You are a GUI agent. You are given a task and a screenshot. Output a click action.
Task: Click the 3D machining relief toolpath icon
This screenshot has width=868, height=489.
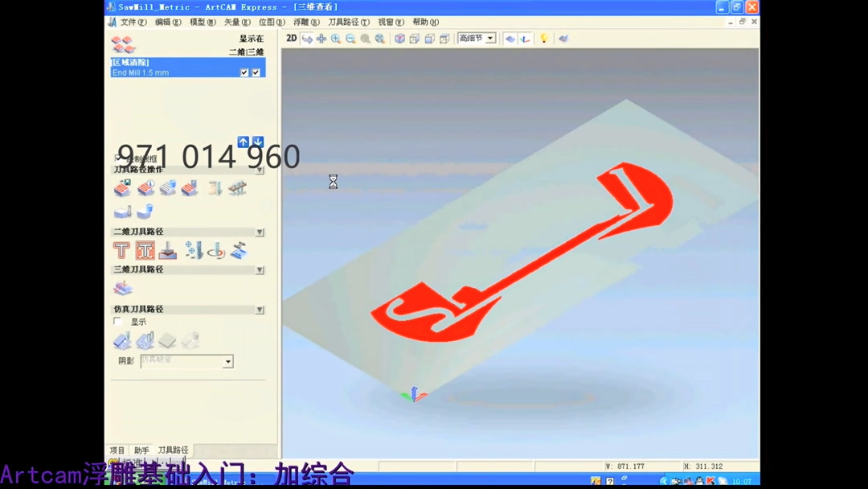pyautogui.click(x=122, y=286)
